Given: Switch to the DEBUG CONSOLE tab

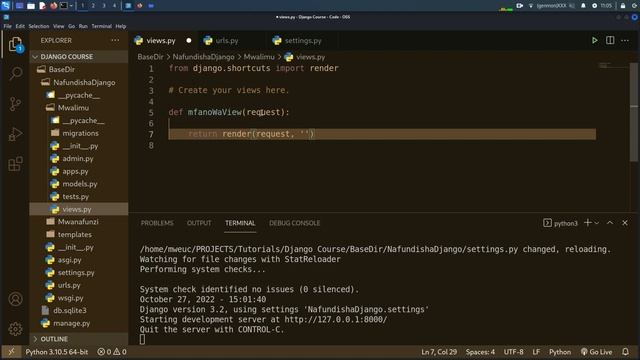Looking at the screenshot, I should click(295, 223).
